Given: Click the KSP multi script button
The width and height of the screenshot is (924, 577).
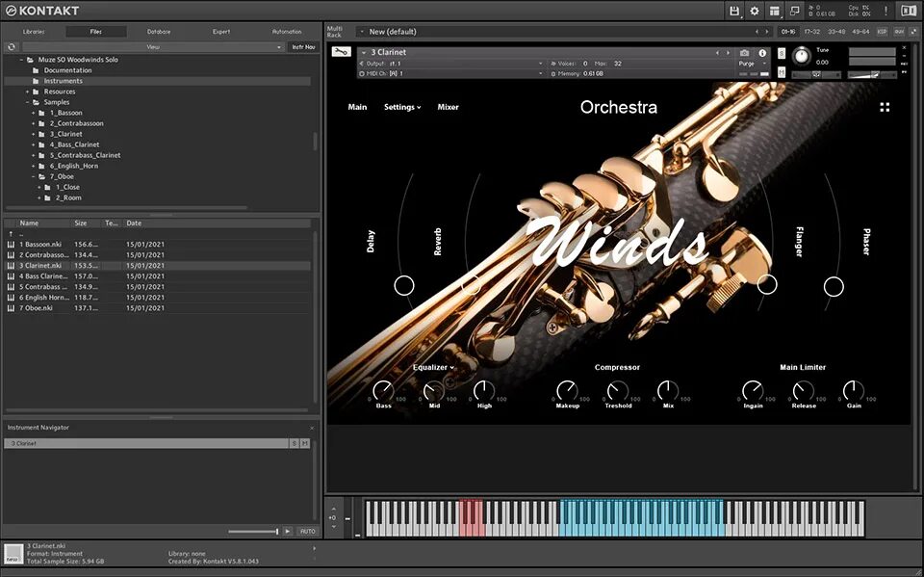Looking at the screenshot, I should pyautogui.click(x=883, y=31).
